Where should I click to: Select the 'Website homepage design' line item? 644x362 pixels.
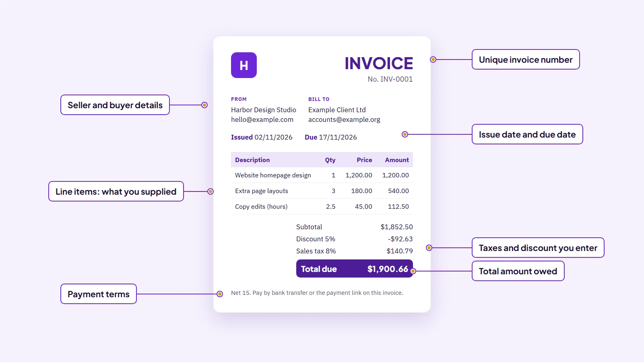click(x=322, y=175)
